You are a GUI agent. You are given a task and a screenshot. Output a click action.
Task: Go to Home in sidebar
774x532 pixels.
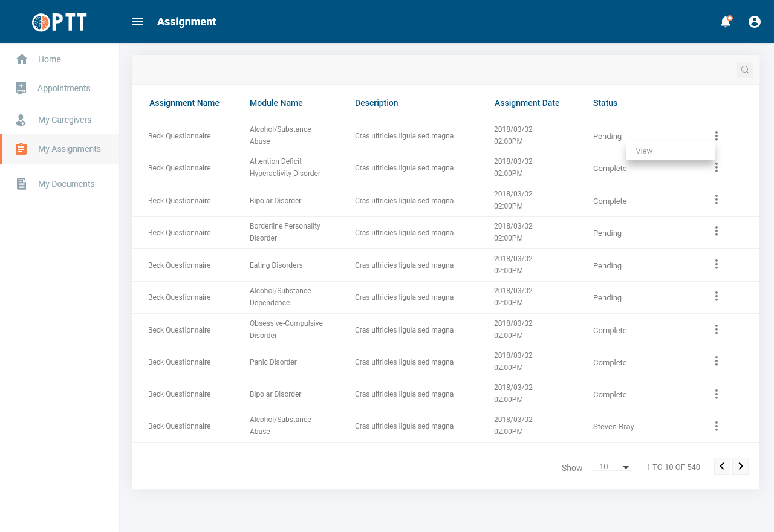(49, 59)
